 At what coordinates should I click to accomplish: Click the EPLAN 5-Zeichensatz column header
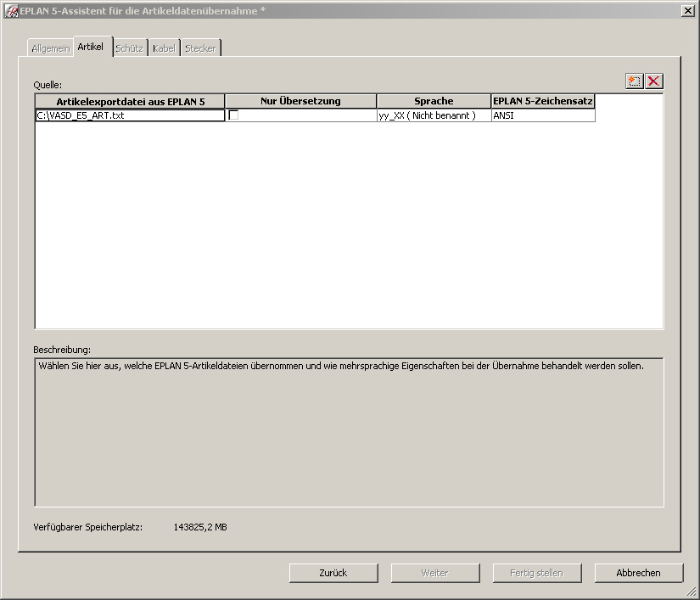[543, 101]
